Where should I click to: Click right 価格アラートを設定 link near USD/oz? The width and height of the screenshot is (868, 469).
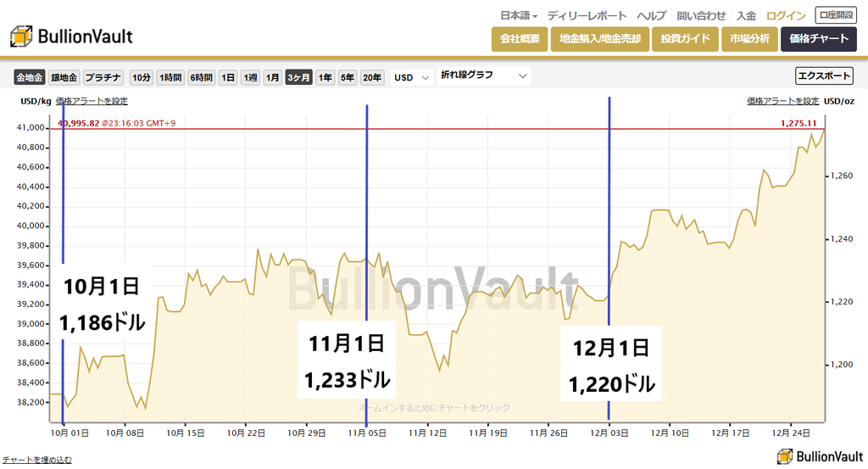(782, 101)
